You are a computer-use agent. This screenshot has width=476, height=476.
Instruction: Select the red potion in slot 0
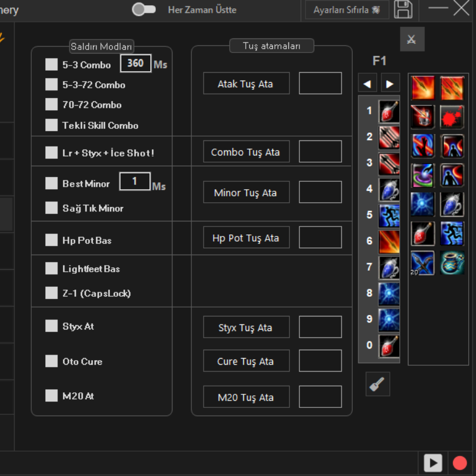pos(389,346)
